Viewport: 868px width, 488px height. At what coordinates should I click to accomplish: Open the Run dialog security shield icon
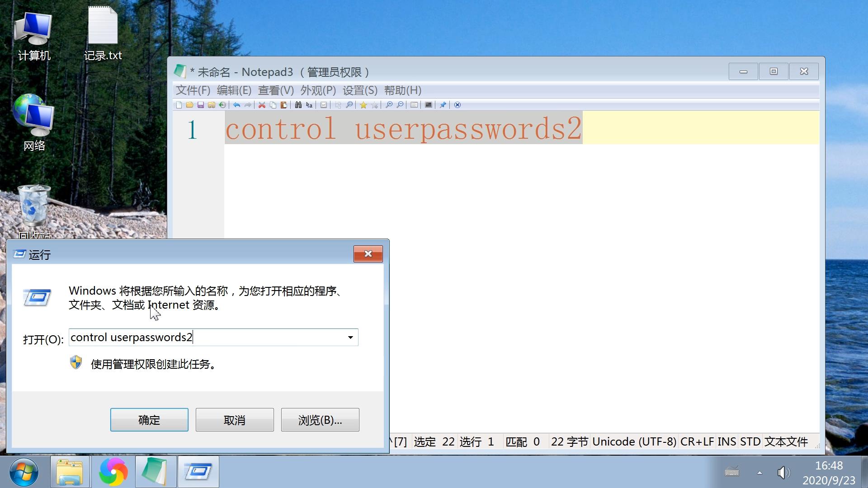pos(75,363)
